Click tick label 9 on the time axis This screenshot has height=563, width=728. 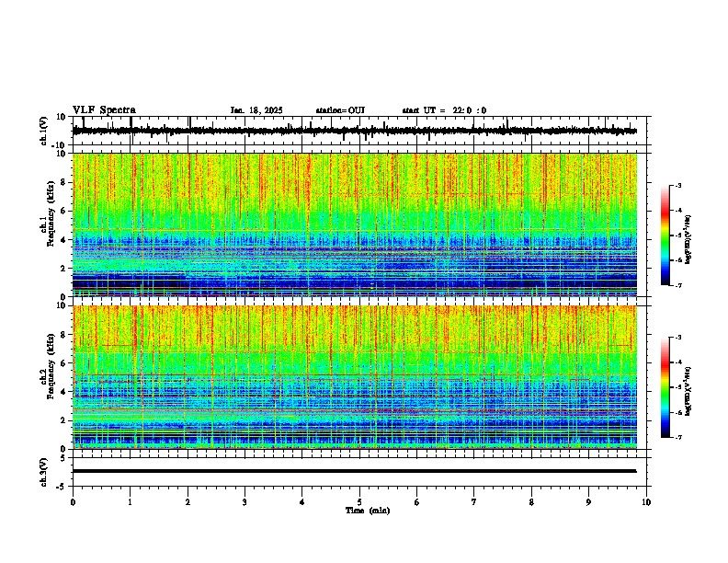[588, 502]
